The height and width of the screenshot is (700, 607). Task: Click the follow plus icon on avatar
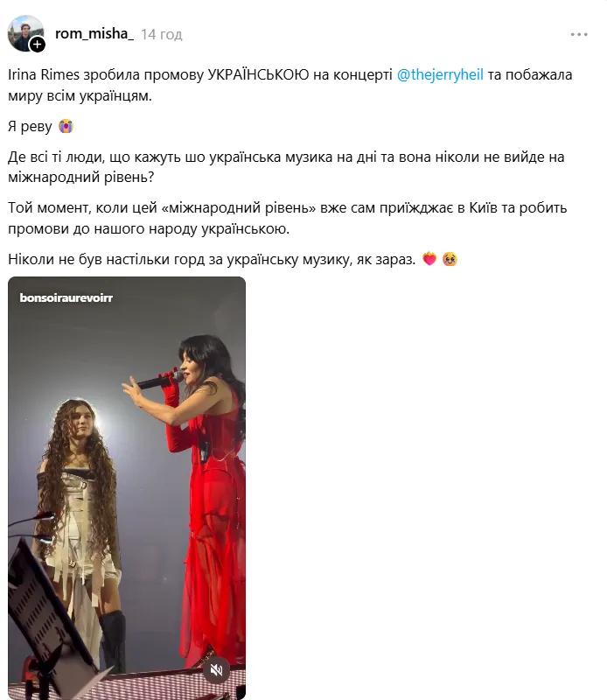(37, 45)
